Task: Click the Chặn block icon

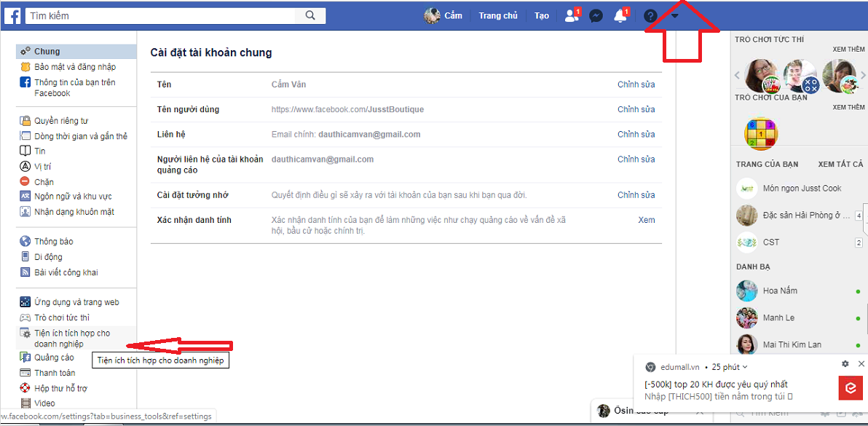Action: point(24,181)
